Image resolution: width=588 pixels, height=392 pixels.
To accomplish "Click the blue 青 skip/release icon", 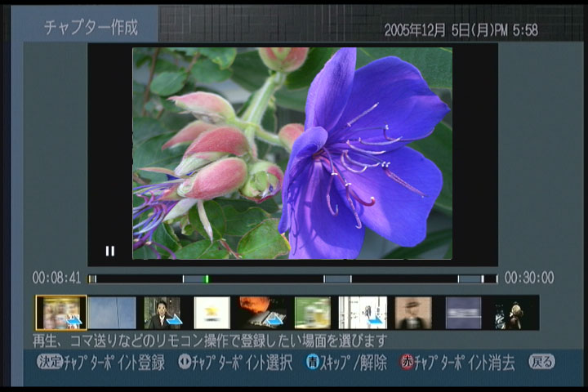I will pos(312,363).
